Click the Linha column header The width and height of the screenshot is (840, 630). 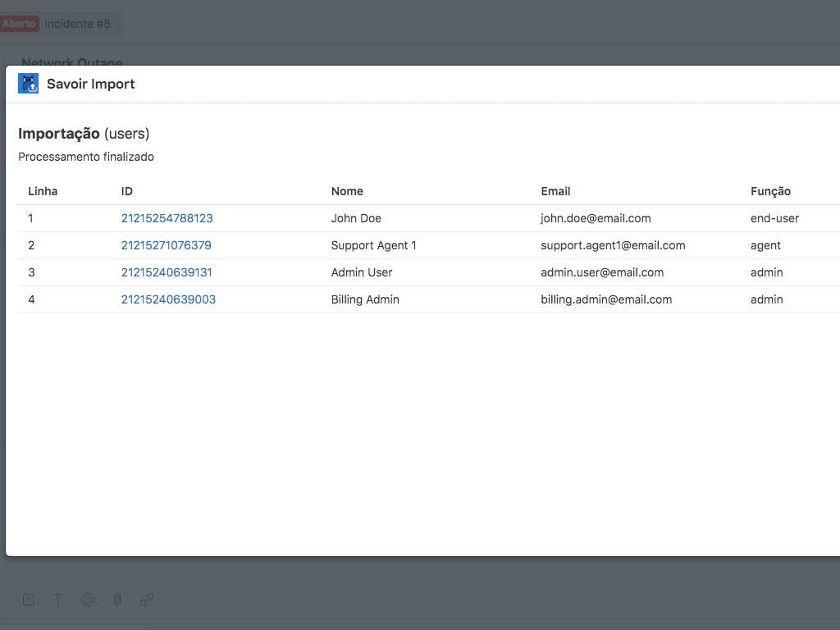point(43,191)
